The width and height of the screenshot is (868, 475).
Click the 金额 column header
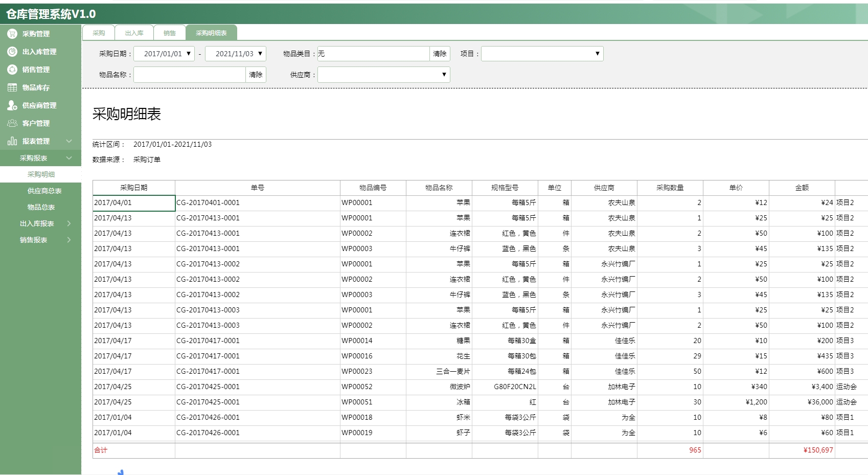click(x=802, y=188)
